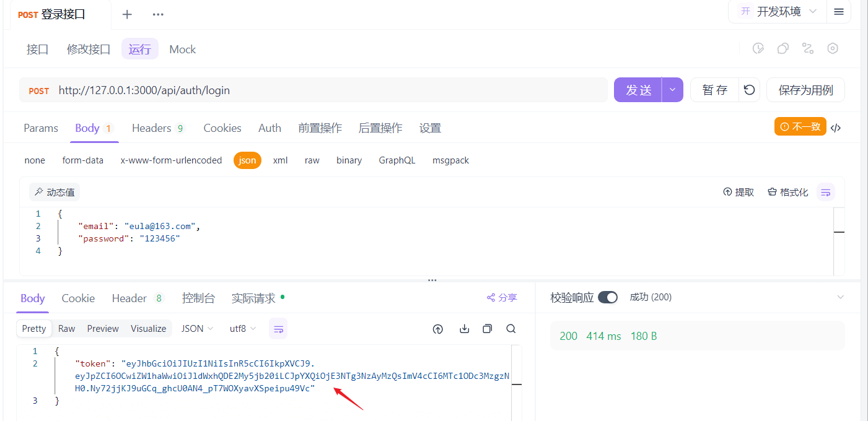The height and width of the screenshot is (421, 868).
Task: Copy the response body with copy icon
Action: [488, 329]
